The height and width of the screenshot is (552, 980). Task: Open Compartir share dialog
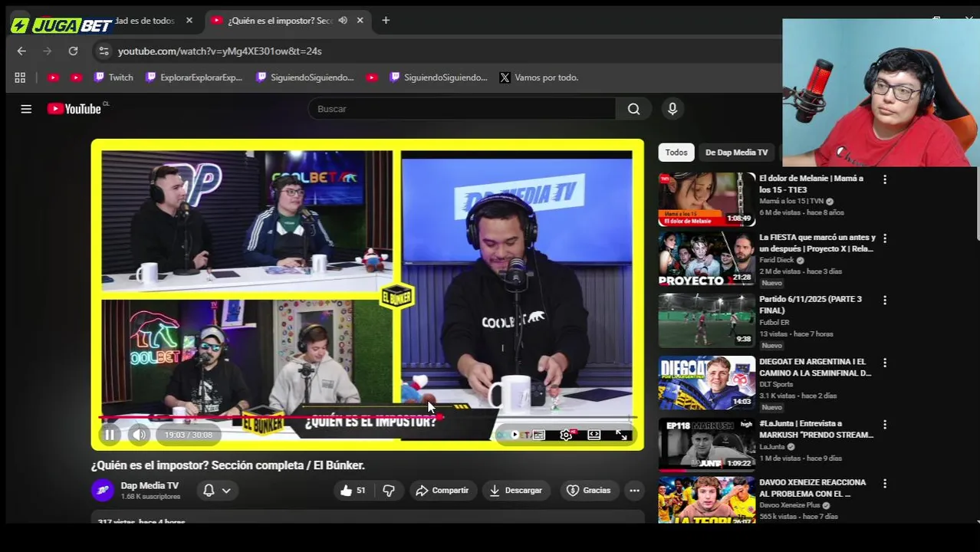click(442, 491)
